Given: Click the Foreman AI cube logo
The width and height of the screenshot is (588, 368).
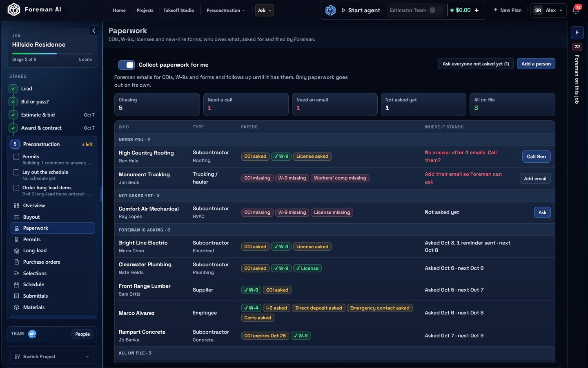Looking at the screenshot, I should coord(14,9).
